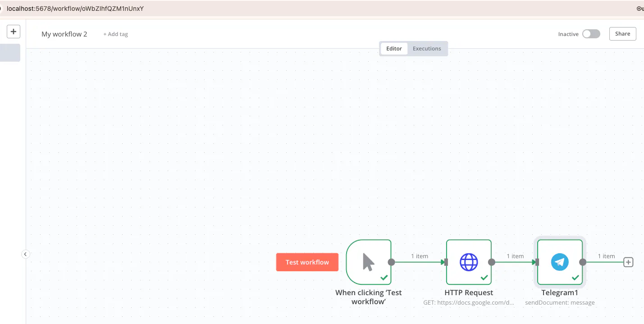
Task: Click the HTTP Request node label
Action: tap(469, 292)
